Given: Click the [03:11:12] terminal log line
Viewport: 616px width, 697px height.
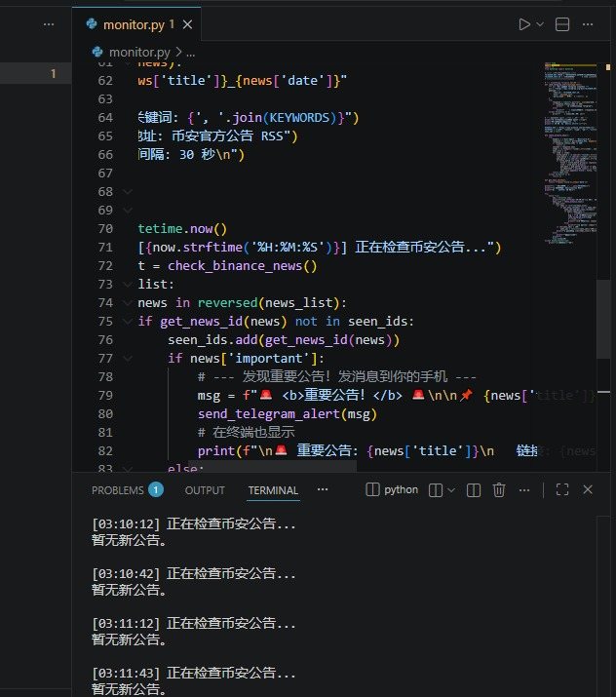Looking at the screenshot, I should coord(194,624).
